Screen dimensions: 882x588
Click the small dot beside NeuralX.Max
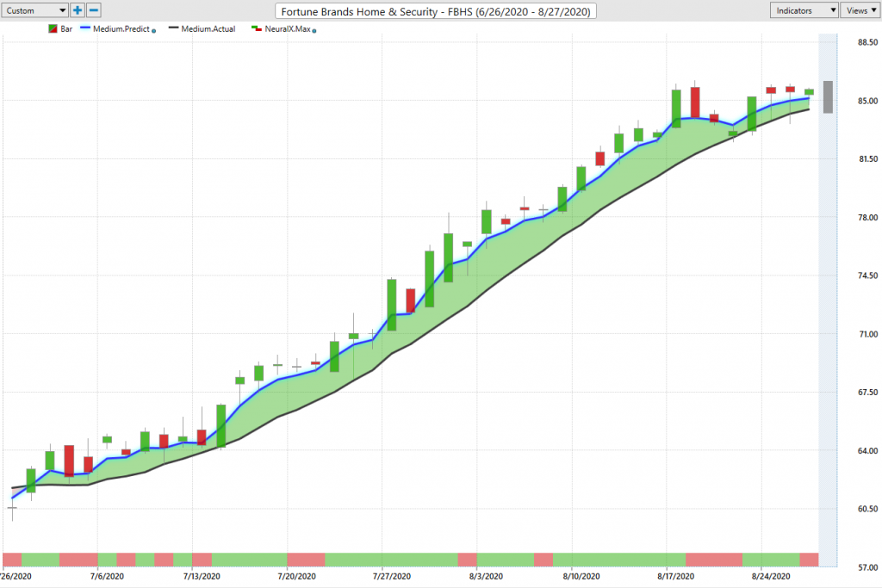[x=314, y=31]
